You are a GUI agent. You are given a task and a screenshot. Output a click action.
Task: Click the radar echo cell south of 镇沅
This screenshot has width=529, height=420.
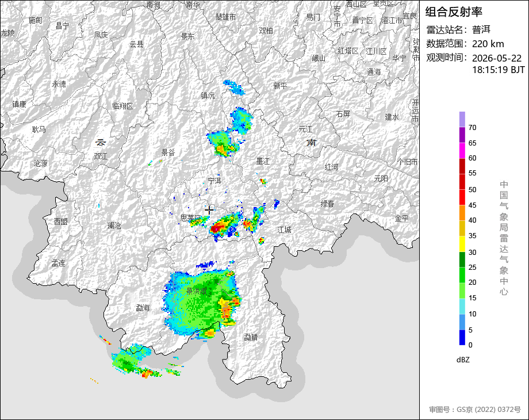(x=223, y=144)
